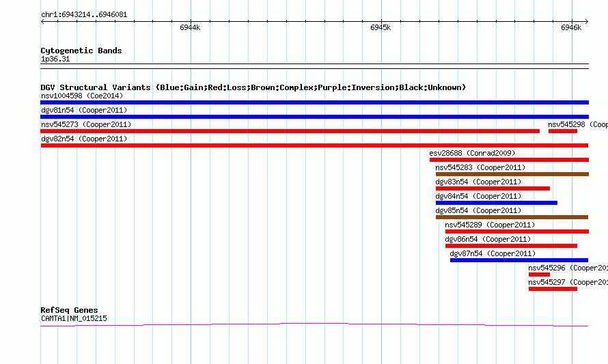The image size is (608, 364).
Task: Click the RefSeq Genes track title
Action: (x=69, y=310)
